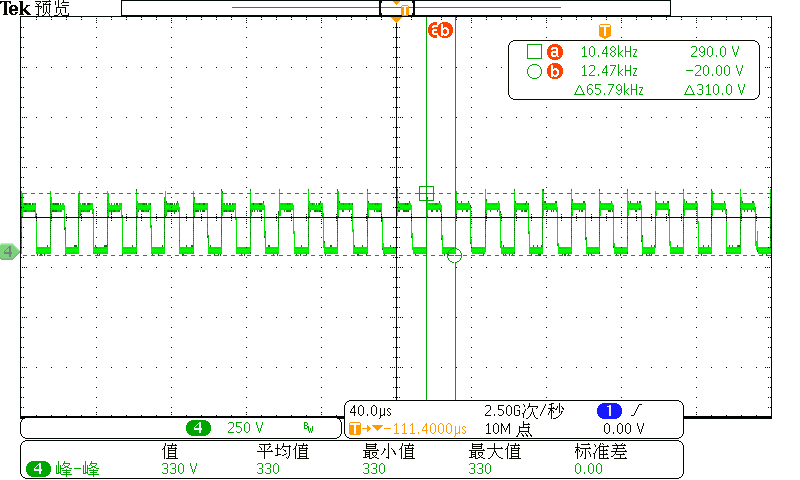Click the channel 4 badge in the measurement row
This screenshot has height=480, width=800.
[39, 469]
